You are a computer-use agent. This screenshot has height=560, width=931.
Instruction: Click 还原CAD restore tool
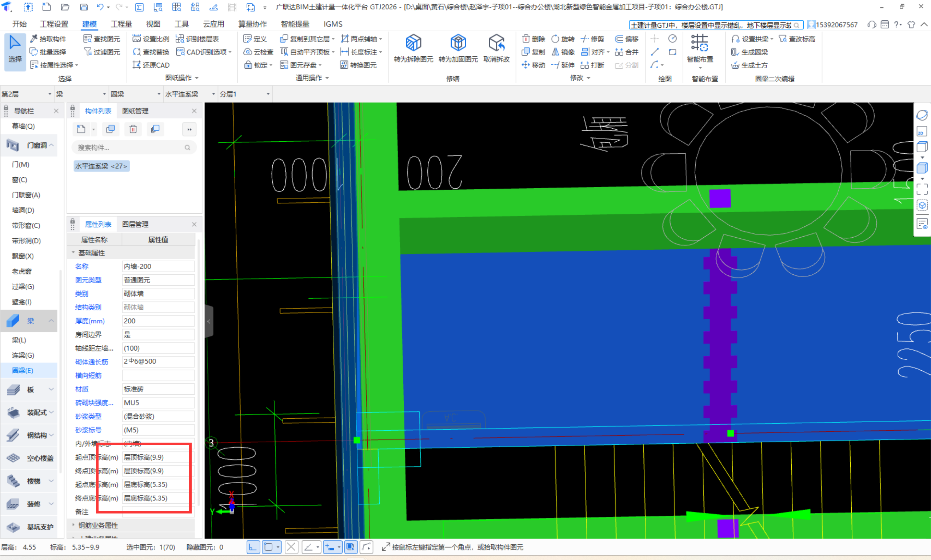point(151,65)
